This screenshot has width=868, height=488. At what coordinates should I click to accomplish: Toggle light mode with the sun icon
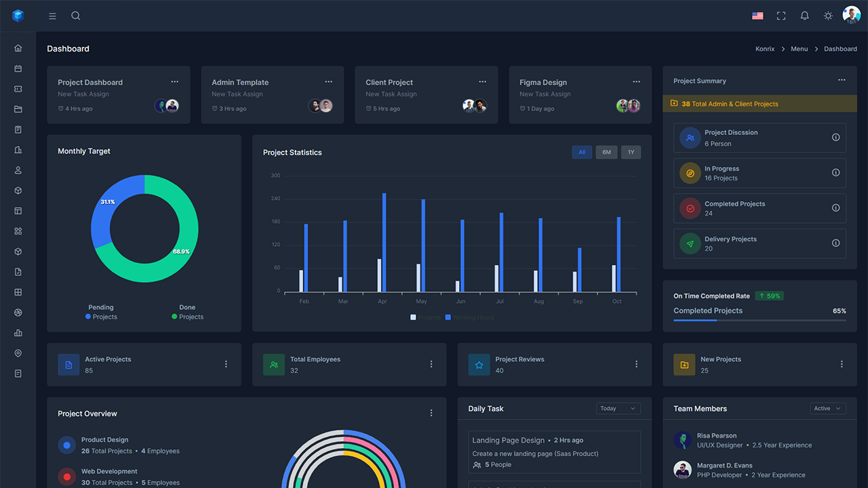coord(827,15)
